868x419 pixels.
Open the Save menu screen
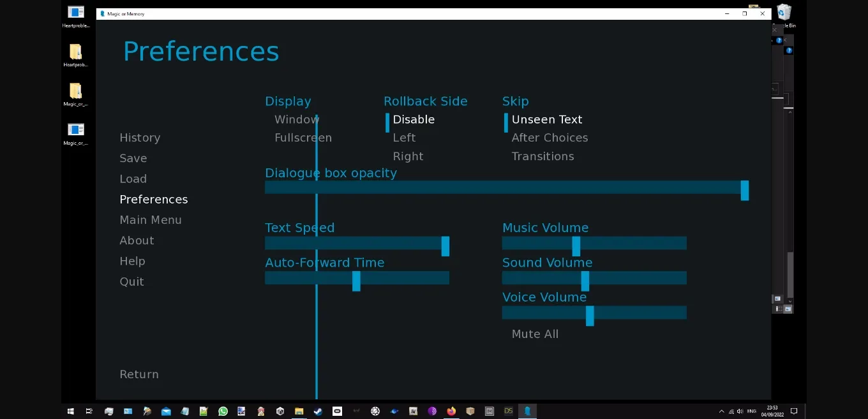133,158
